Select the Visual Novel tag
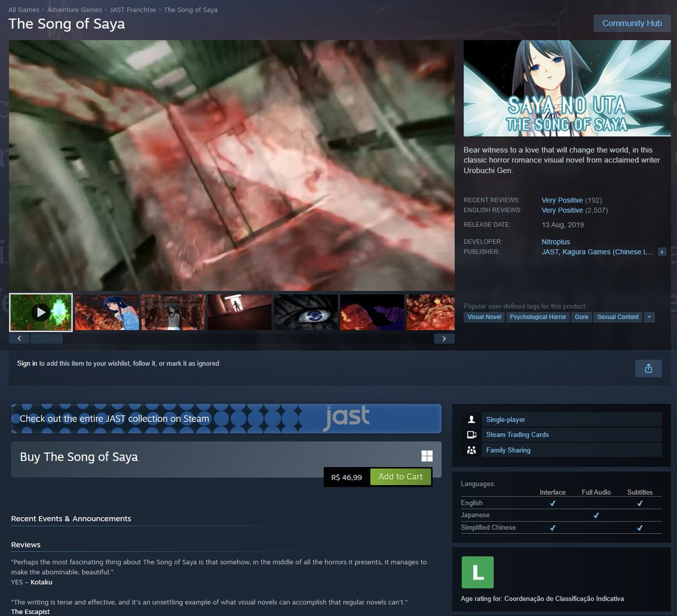Image resolution: width=677 pixels, height=616 pixels. pyautogui.click(x=484, y=317)
